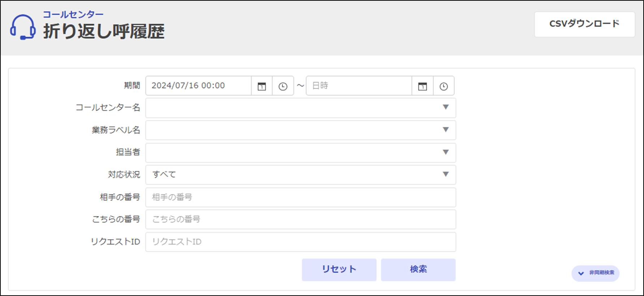The height and width of the screenshot is (296, 644).
Task: Expand the 業務ラベル名 dropdown
Action: 301,130
